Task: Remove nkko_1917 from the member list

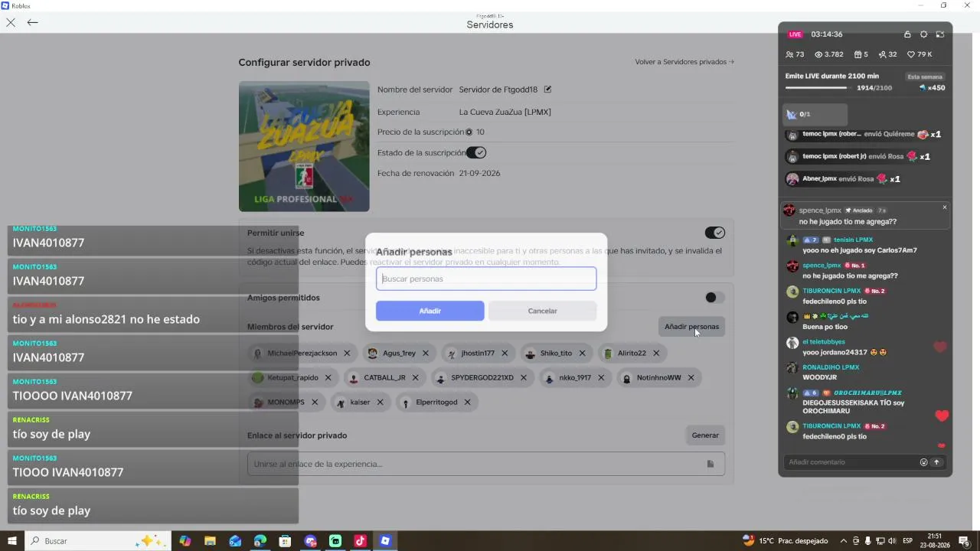Action: (601, 378)
